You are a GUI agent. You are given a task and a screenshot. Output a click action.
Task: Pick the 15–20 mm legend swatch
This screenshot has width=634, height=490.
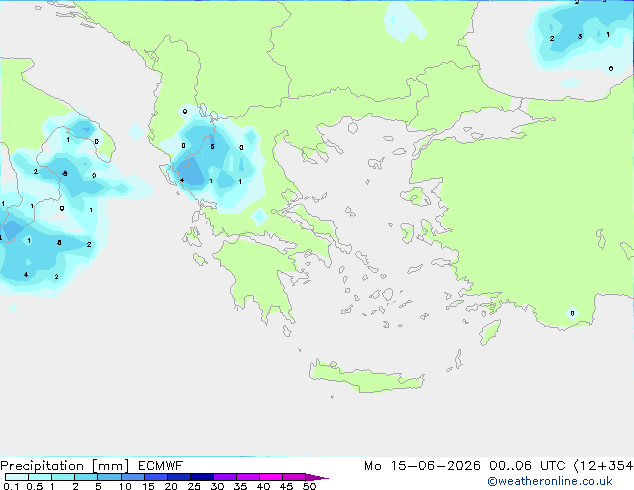155,477
